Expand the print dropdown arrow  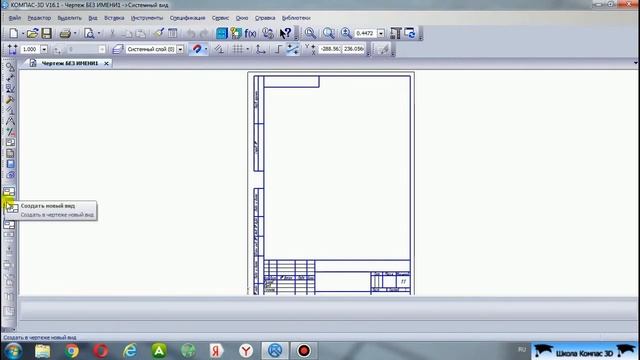pos(75,34)
